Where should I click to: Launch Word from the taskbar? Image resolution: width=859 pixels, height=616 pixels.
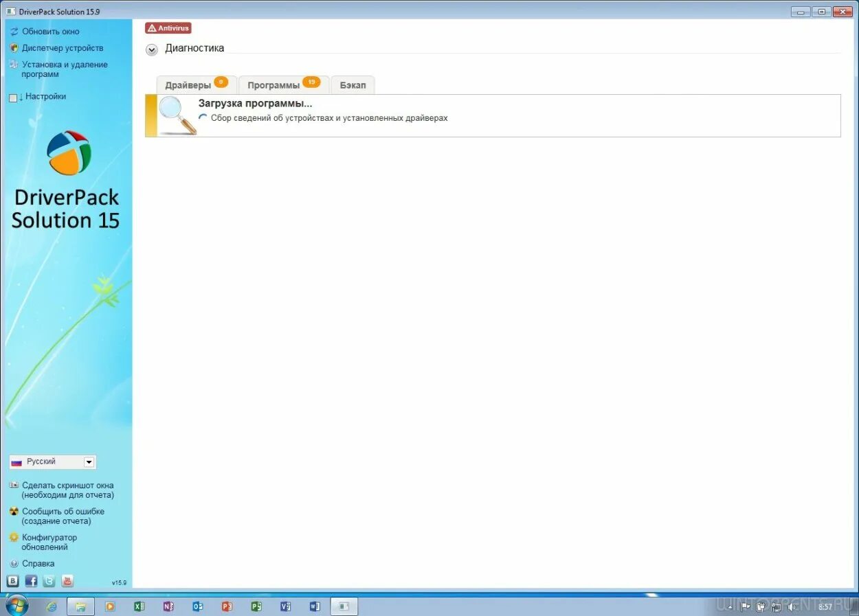pos(315,606)
